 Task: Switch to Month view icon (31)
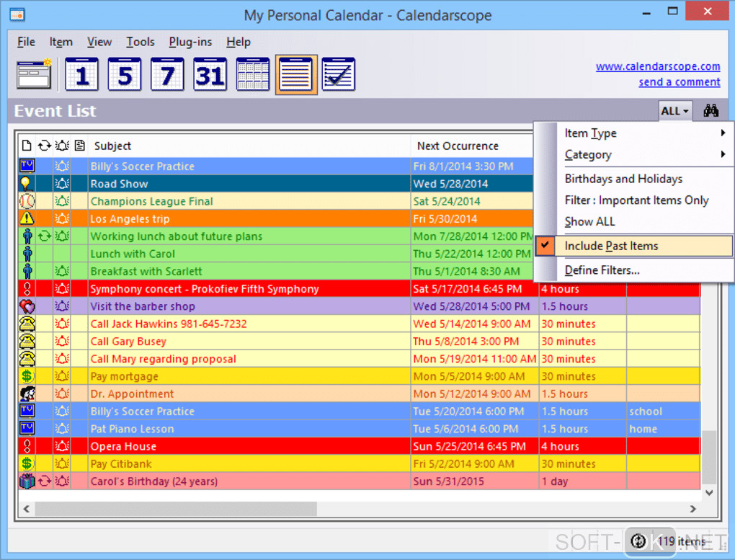(210, 74)
